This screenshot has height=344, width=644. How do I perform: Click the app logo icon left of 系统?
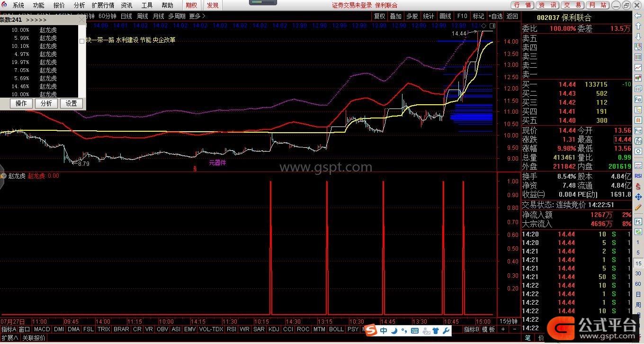pyautogui.click(x=5, y=5)
